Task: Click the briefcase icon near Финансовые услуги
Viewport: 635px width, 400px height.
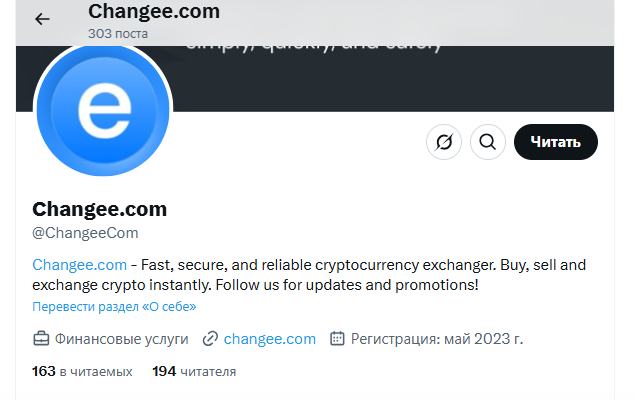Action: [41, 339]
